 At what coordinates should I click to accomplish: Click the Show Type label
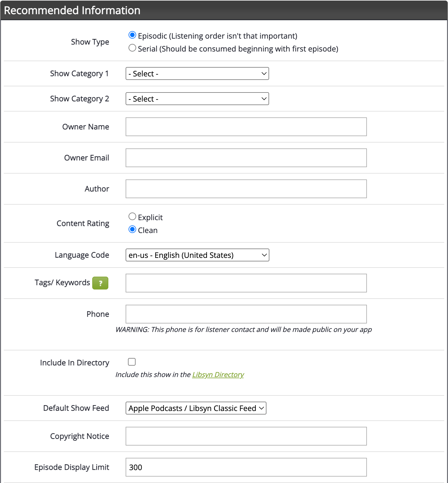coord(90,42)
